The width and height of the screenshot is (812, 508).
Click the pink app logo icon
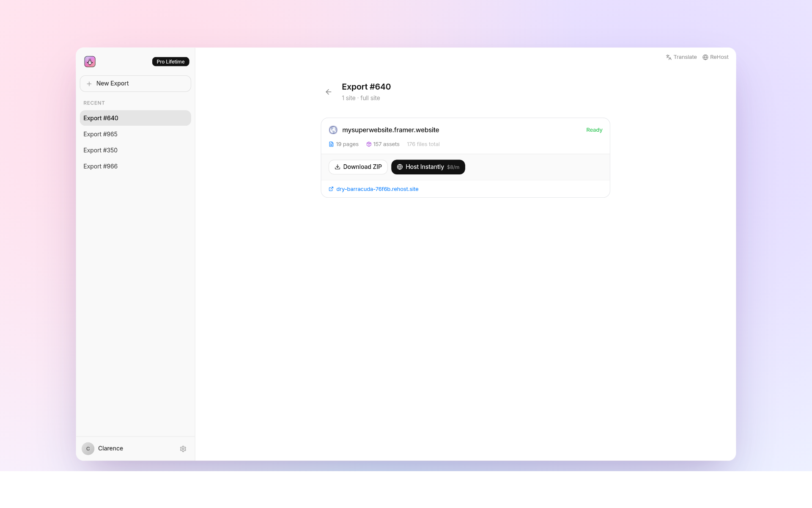[x=90, y=61]
